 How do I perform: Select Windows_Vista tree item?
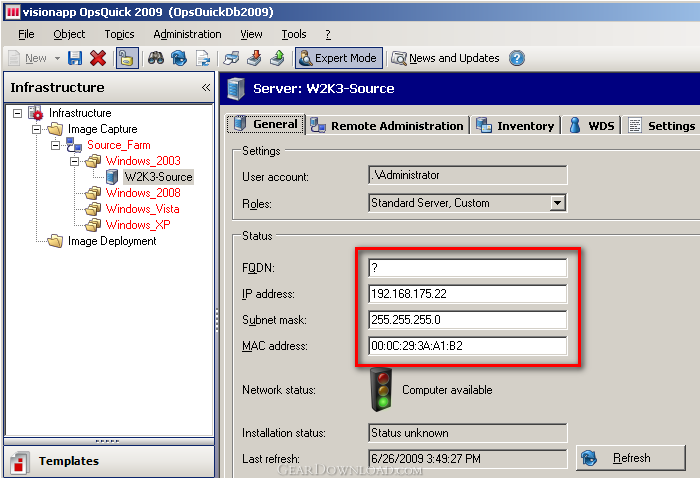(142, 209)
